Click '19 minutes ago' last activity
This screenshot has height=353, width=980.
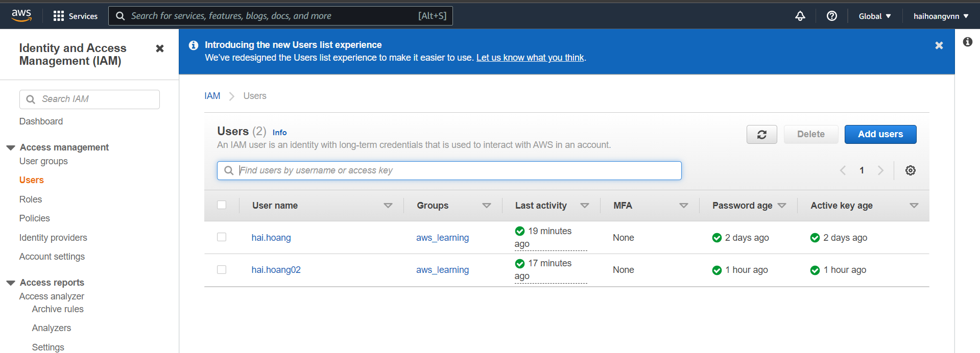(x=551, y=237)
